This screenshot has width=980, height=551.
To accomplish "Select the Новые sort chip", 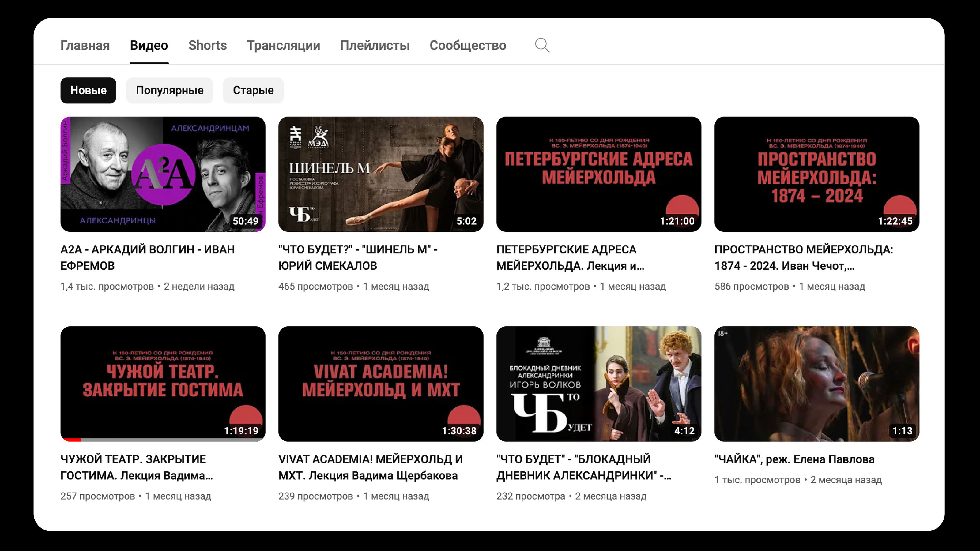I will pyautogui.click(x=88, y=90).
